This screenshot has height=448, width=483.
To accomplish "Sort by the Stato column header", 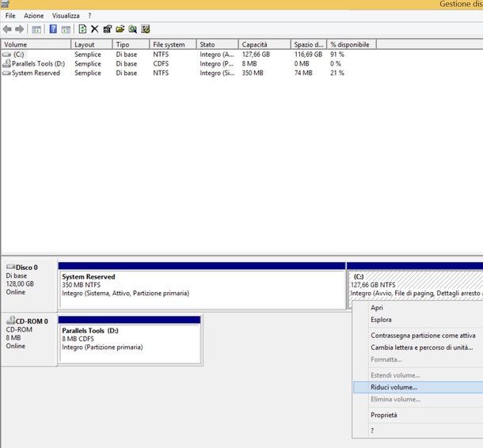I will pyautogui.click(x=218, y=44).
